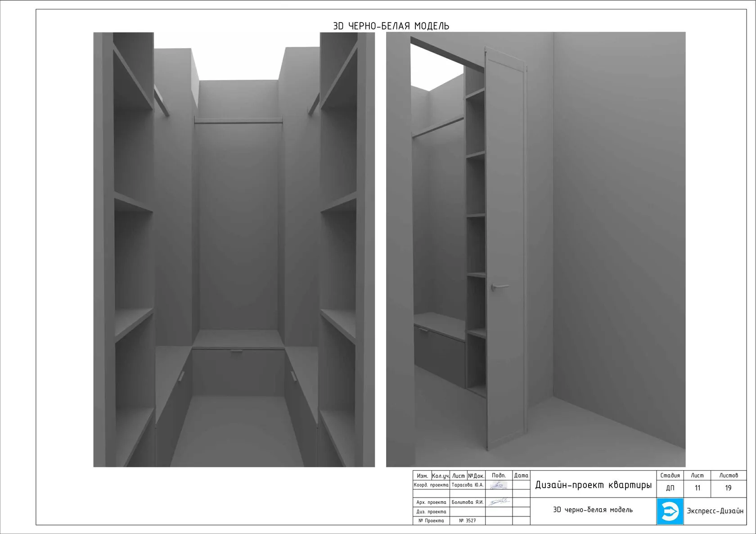Click the Арх. проекта label cell

click(431, 502)
